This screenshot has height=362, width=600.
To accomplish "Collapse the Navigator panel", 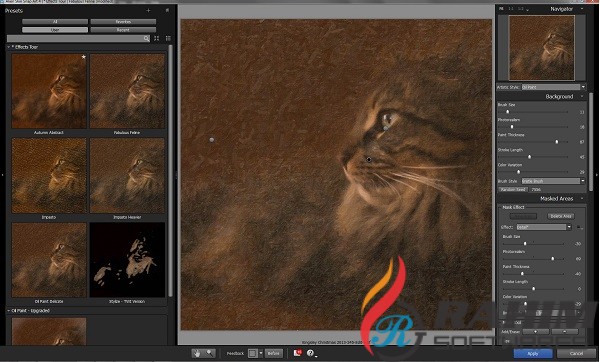I will point(582,9).
